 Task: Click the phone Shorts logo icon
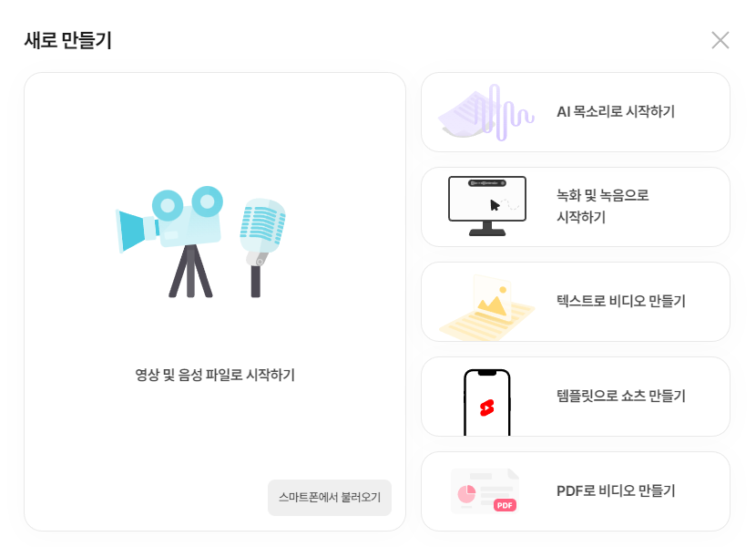coord(487,408)
